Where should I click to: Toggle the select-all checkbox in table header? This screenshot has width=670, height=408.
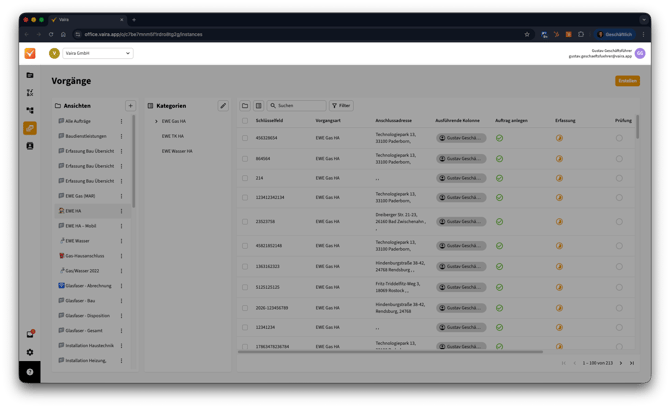(x=245, y=120)
